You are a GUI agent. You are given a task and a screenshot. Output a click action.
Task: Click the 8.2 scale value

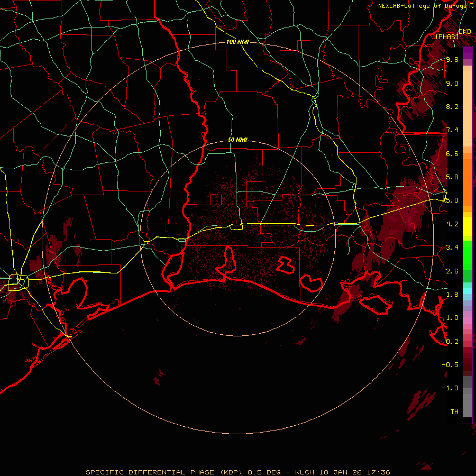(x=452, y=106)
